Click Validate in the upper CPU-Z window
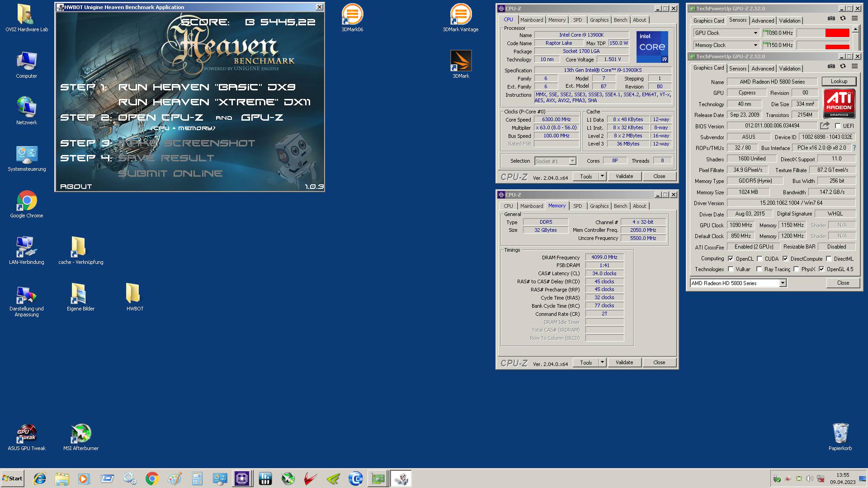The height and width of the screenshot is (488, 868). tap(624, 176)
